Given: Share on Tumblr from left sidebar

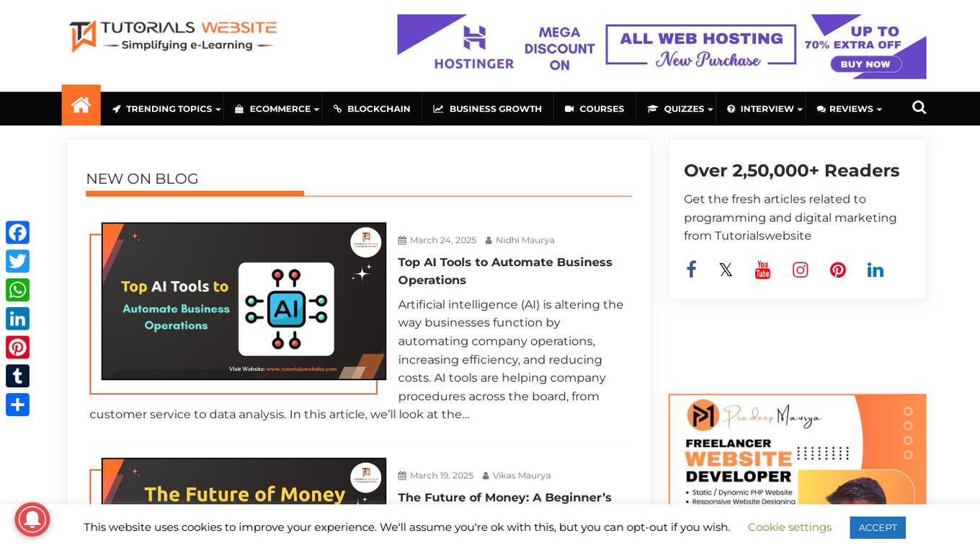Looking at the screenshot, I should tap(18, 376).
